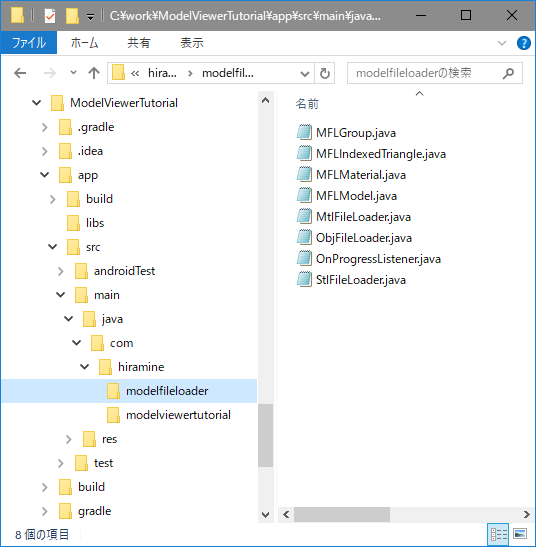Go up one folder level arrow

click(x=94, y=73)
